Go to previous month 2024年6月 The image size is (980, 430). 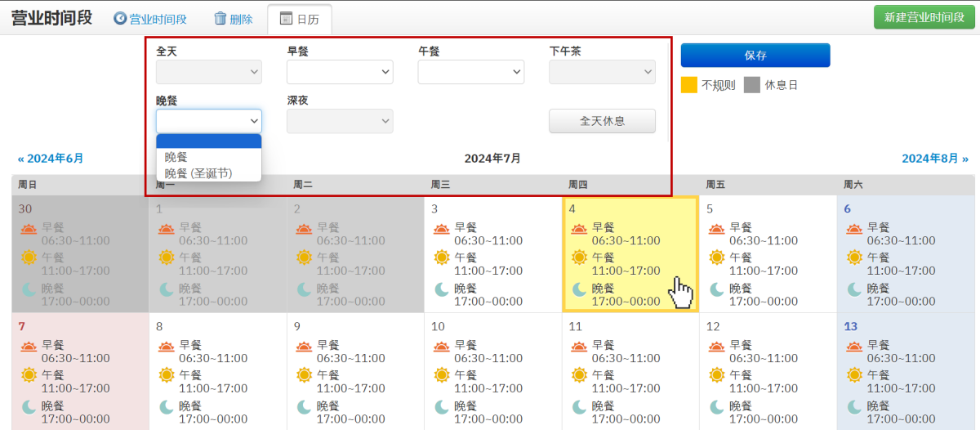(x=51, y=159)
